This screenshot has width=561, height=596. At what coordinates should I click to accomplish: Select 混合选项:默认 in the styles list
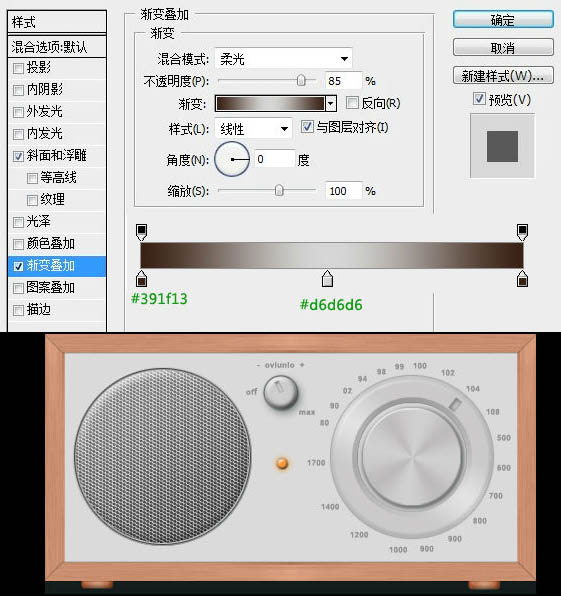point(57,47)
